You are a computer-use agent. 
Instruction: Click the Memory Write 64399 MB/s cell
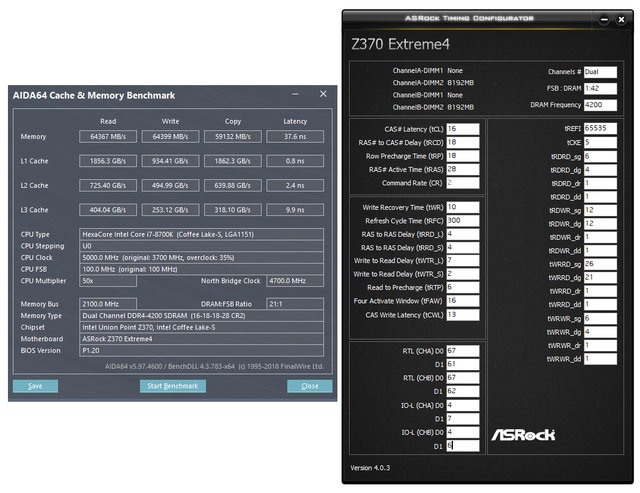170,137
